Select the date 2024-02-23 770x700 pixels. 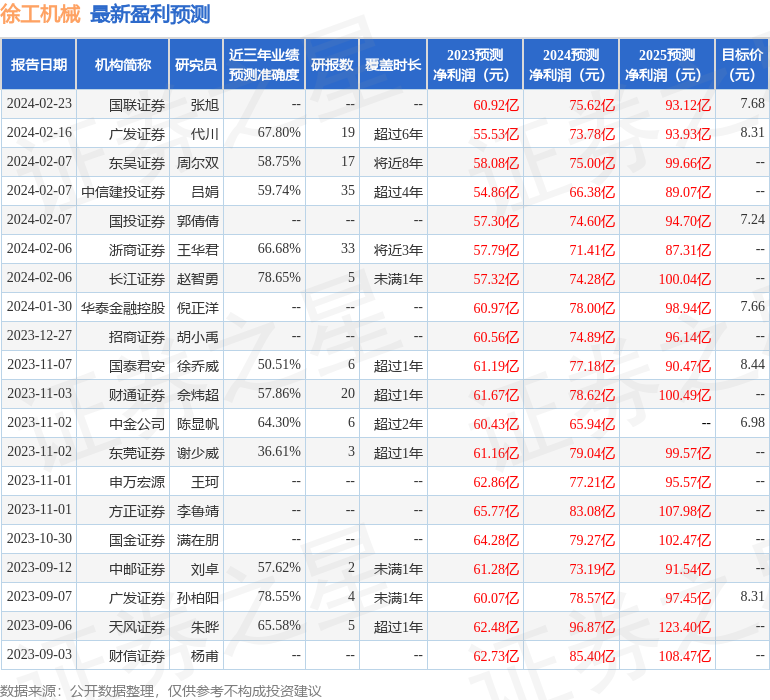point(39,104)
